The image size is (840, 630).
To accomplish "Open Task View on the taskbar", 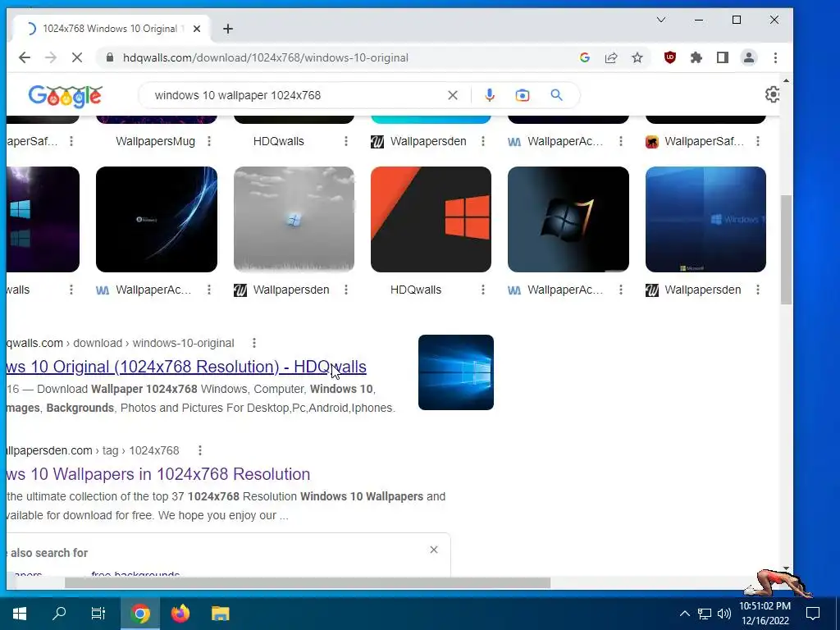I will pos(98,614).
